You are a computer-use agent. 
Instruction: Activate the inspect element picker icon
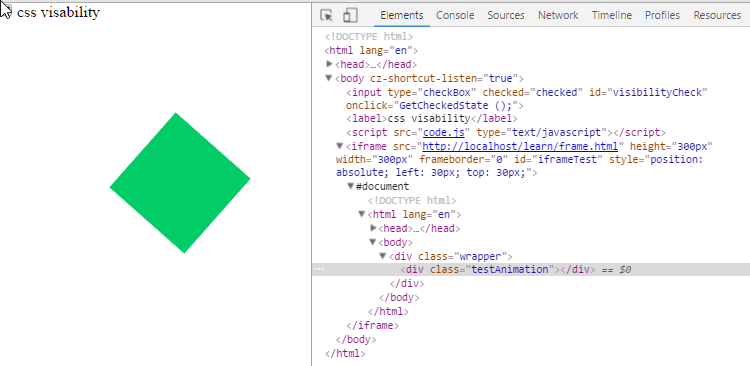(x=327, y=15)
